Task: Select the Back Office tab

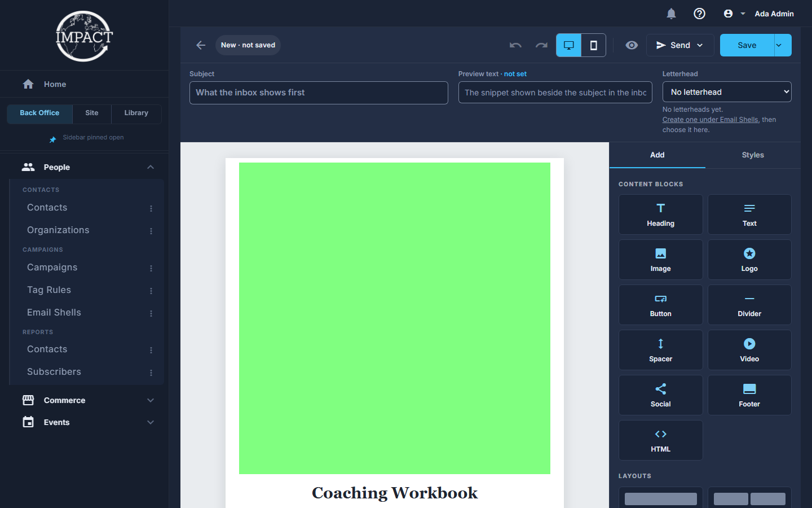Action: (x=39, y=113)
